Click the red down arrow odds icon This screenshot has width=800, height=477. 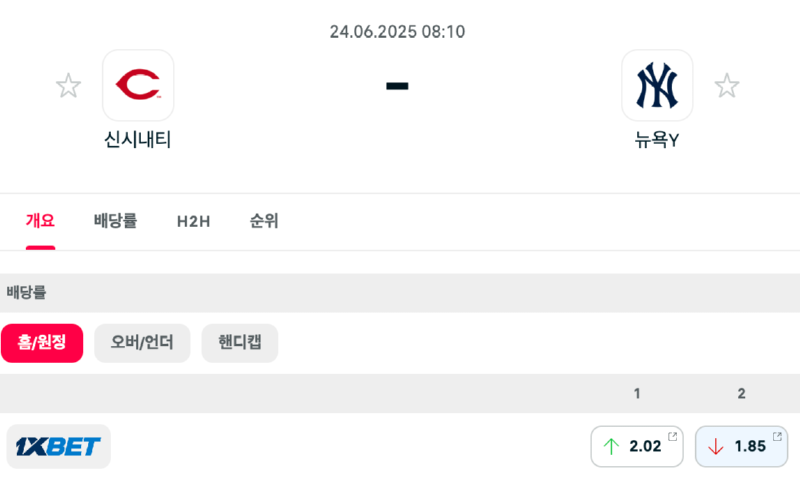click(715, 447)
